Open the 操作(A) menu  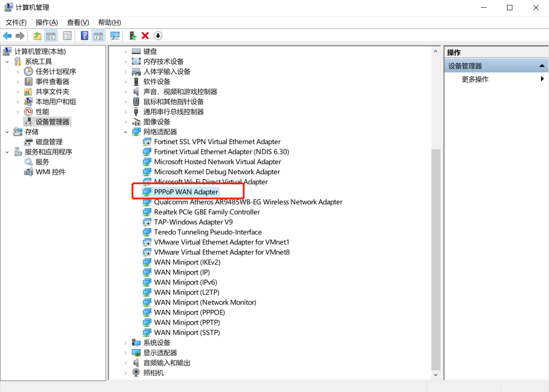[47, 22]
